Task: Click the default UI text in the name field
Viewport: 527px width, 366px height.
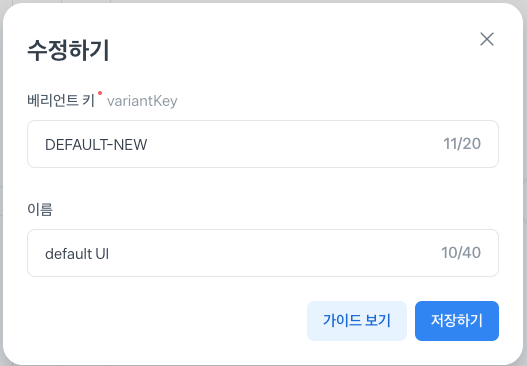Action: pyautogui.click(x=77, y=254)
